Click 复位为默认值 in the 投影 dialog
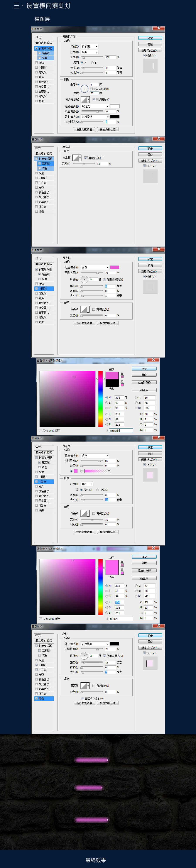 pyautogui.click(x=108, y=703)
